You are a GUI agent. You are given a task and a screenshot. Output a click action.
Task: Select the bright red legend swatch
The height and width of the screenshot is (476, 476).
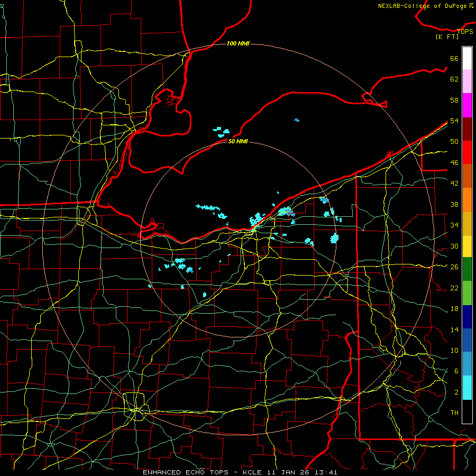[467, 152]
